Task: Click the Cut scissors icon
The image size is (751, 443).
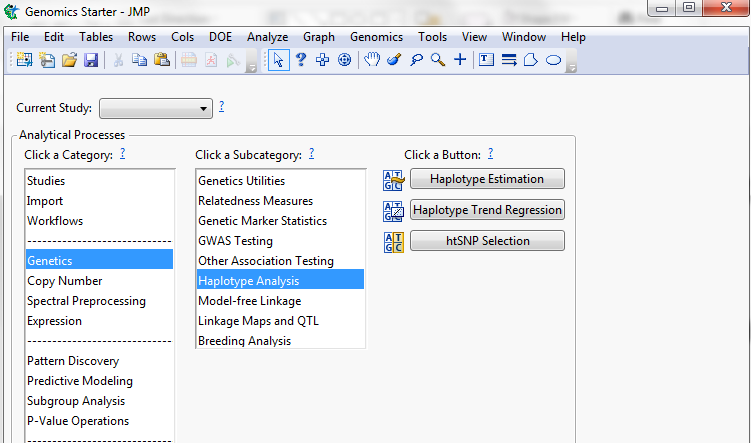Action: [x=118, y=60]
